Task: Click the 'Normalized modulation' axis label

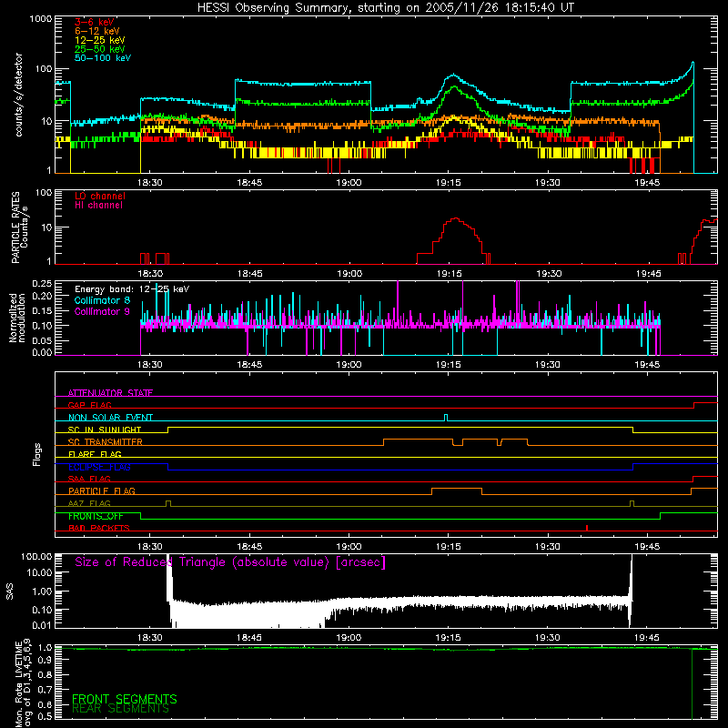Action: point(17,318)
